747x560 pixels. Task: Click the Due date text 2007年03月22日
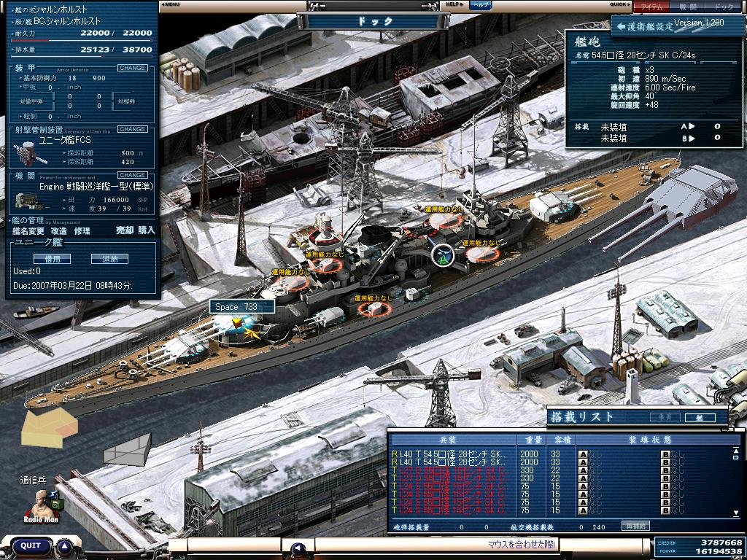pos(73,286)
